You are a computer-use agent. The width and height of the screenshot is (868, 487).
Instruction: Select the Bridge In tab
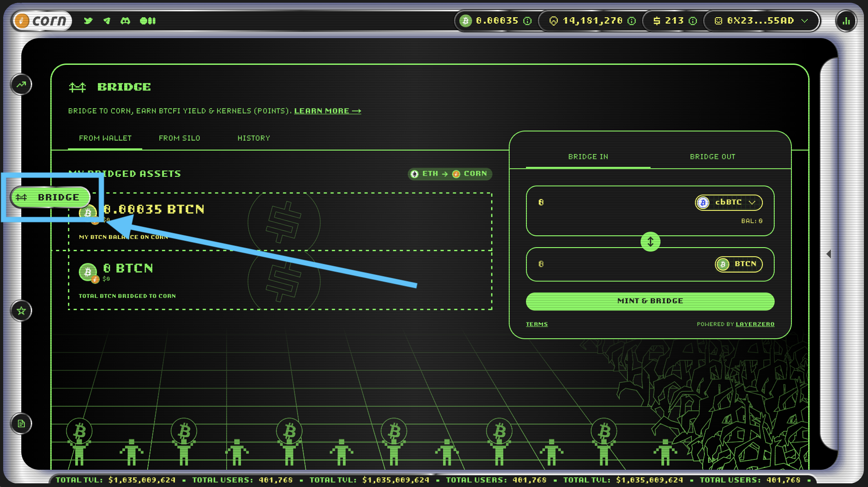(x=588, y=157)
